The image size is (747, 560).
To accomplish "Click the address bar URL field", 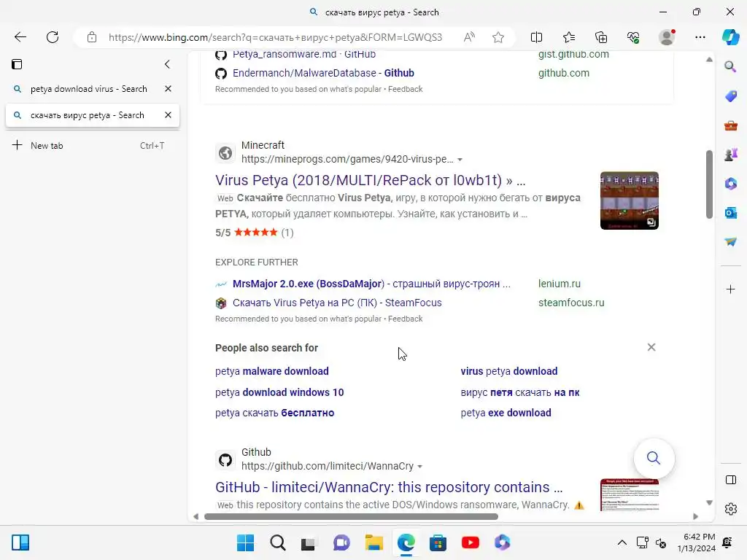I will tap(275, 37).
